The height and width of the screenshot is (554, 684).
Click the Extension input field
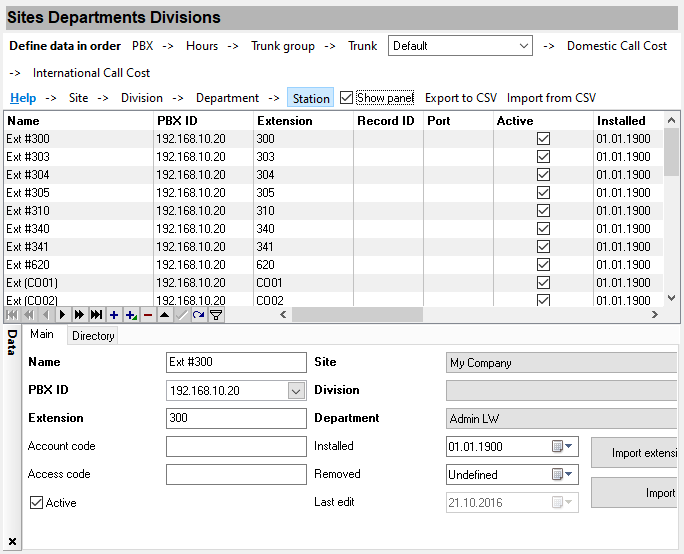click(x=236, y=418)
